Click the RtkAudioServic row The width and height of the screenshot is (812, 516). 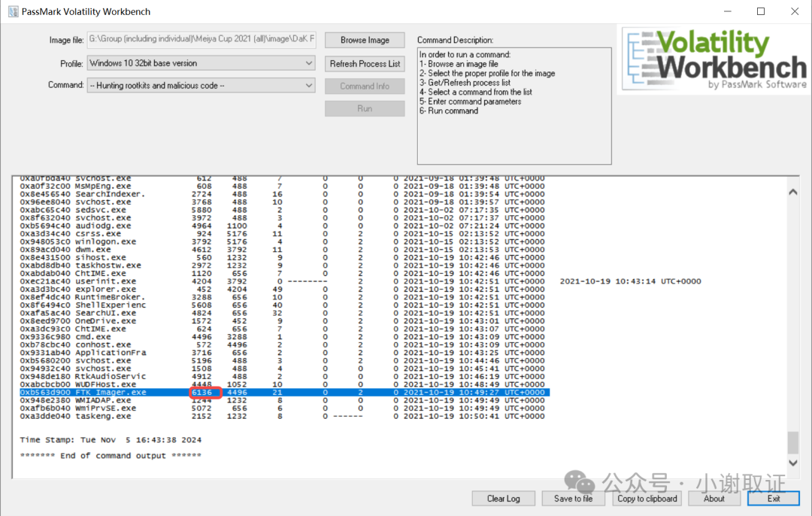[x=282, y=376]
